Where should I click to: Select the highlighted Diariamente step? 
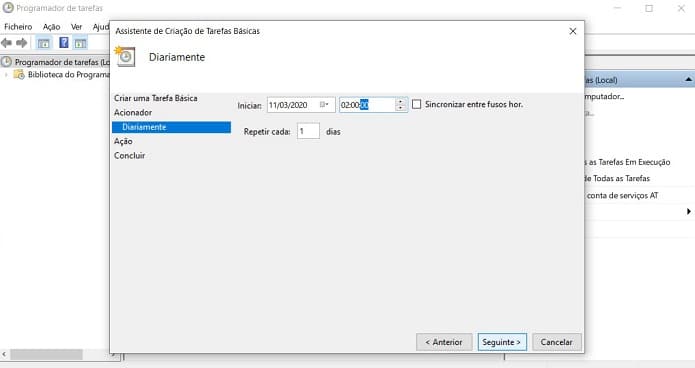172,127
